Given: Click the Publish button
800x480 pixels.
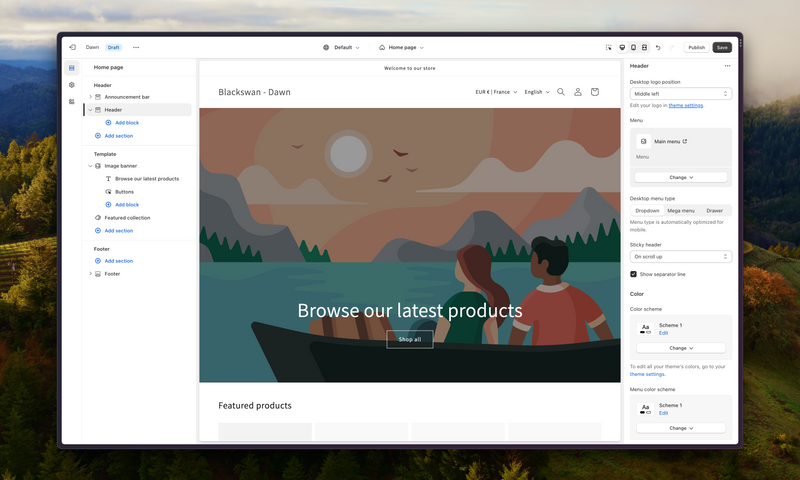Looking at the screenshot, I should click(x=696, y=47).
